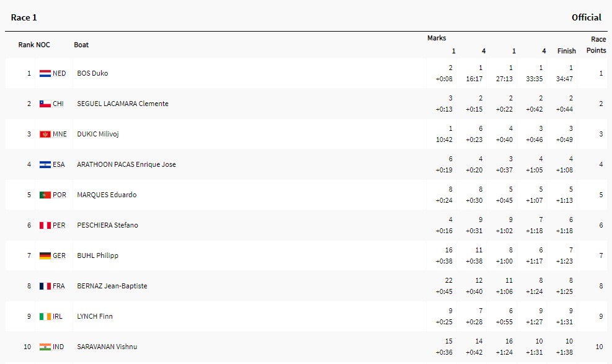Open sailor BOS Duko's name
Image resolution: width=612 pixels, height=364 pixels.
click(x=92, y=73)
